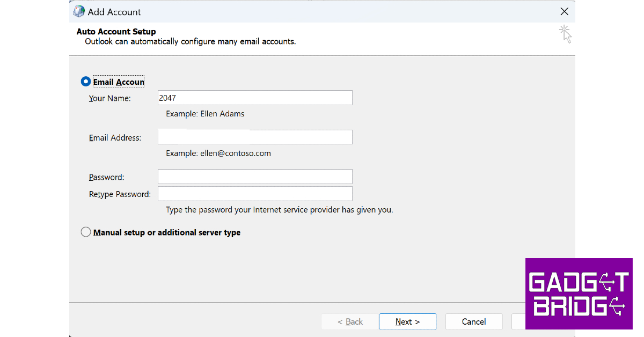644x337 pixels.
Task: Click the "Retype Password:" label
Action: click(x=120, y=194)
